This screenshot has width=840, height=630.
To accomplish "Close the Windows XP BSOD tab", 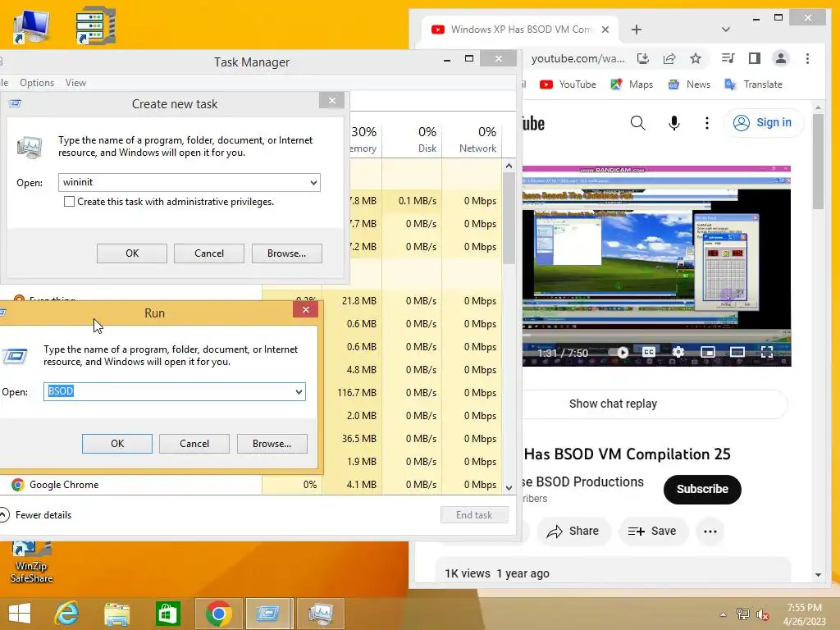I will pos(605,30).
